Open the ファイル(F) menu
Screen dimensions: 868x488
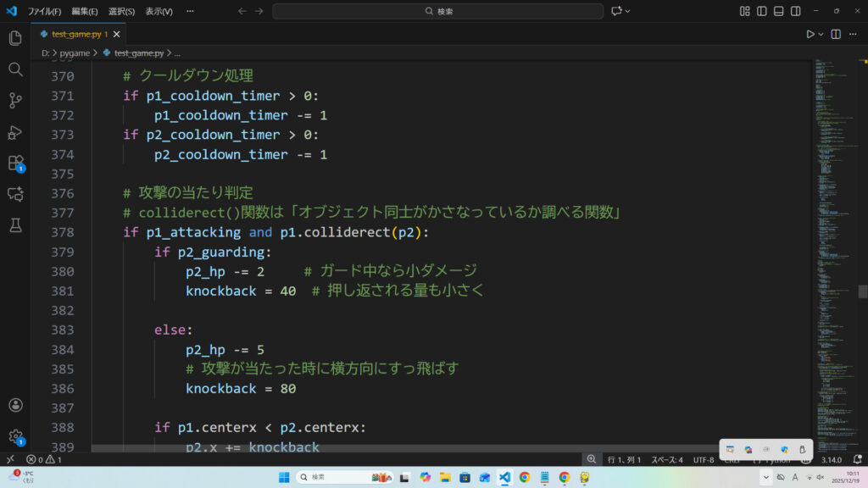click(x=44, y=11)
